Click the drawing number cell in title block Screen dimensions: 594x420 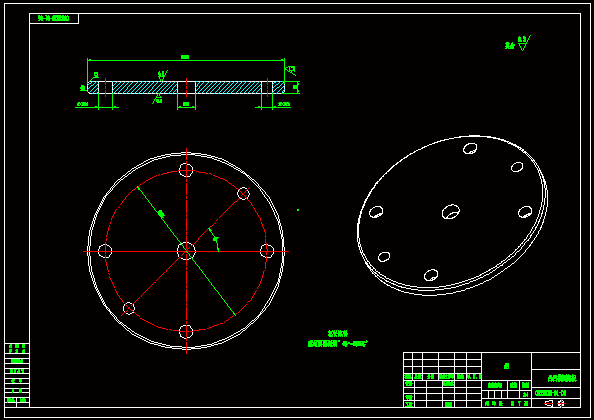[556, 393]
